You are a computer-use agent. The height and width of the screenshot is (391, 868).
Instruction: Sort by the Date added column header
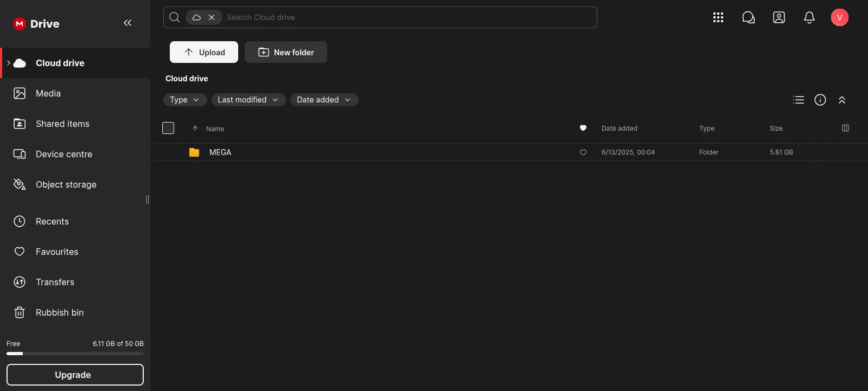click(620, 129)
